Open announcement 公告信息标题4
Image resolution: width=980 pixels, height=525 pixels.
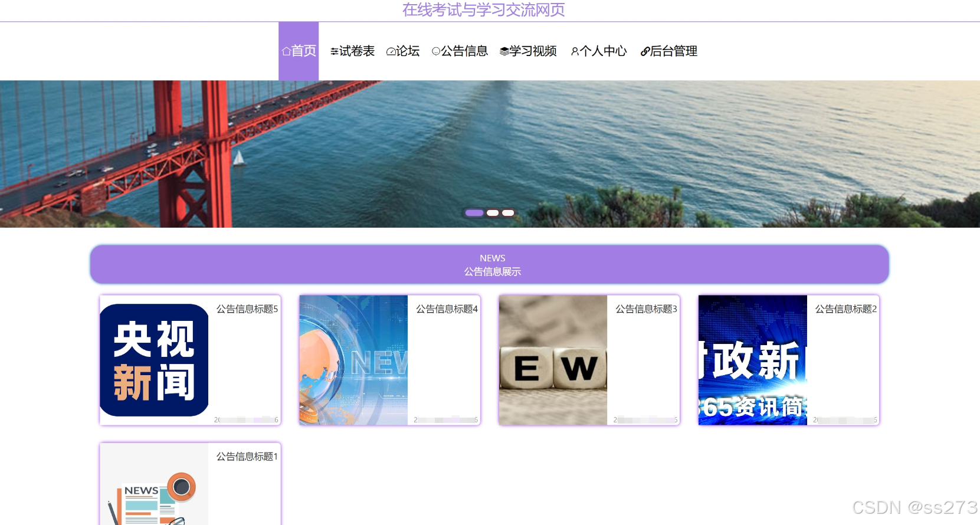447,309
